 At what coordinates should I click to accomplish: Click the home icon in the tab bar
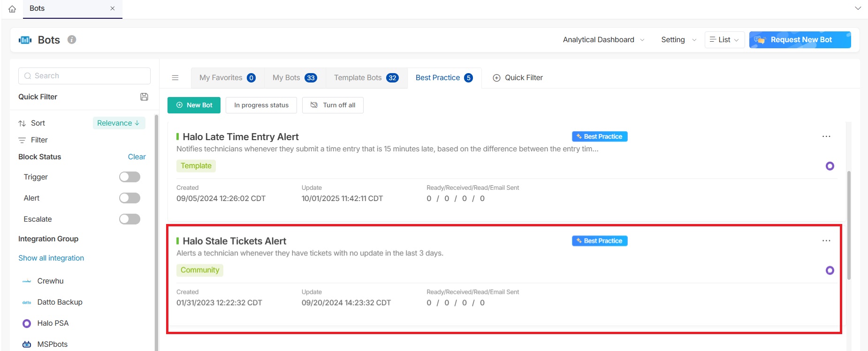coord(12,9)
